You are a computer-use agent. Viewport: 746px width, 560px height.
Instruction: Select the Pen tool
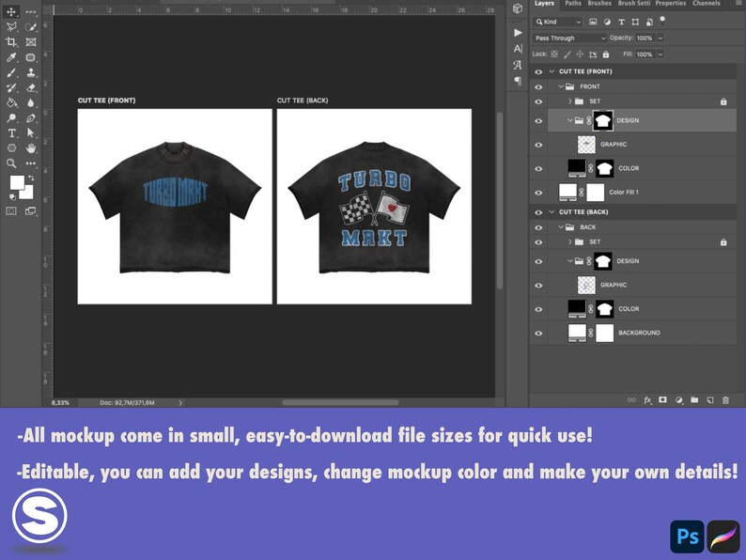point(31,118)
